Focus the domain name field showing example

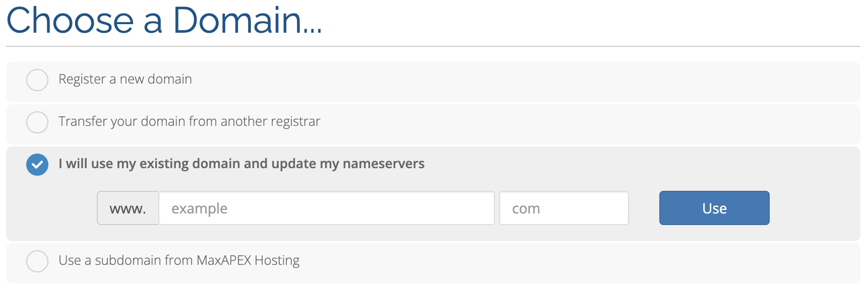click(327, 208)
